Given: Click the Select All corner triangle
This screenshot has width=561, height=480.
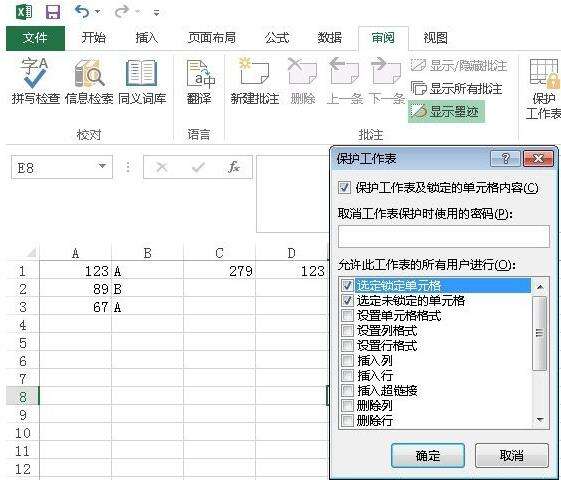Looking at the screenshot, I should click(31, 253).
